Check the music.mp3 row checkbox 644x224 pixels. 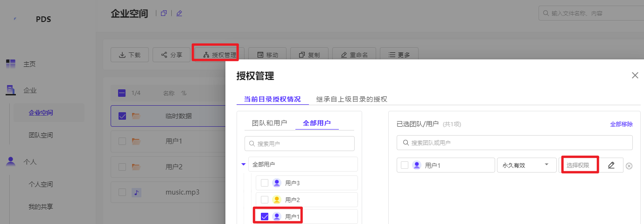pyautogui.click(x=122, y=192)
